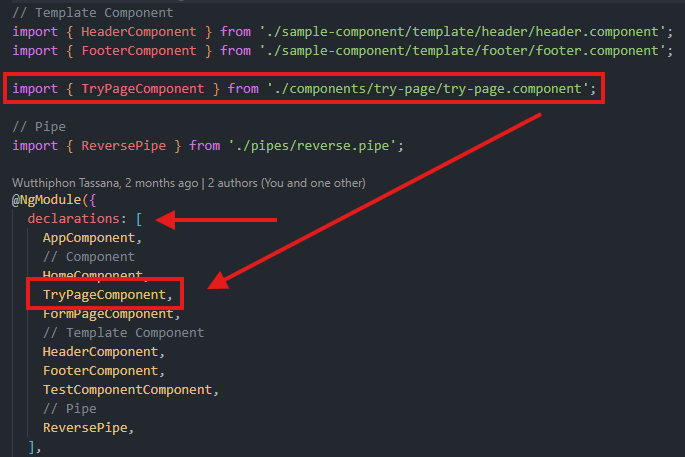Click the '// Pipe' comment above the import
Image resolution: width=685 pixels, height=457 pixels.
click(x=39, y=127)
